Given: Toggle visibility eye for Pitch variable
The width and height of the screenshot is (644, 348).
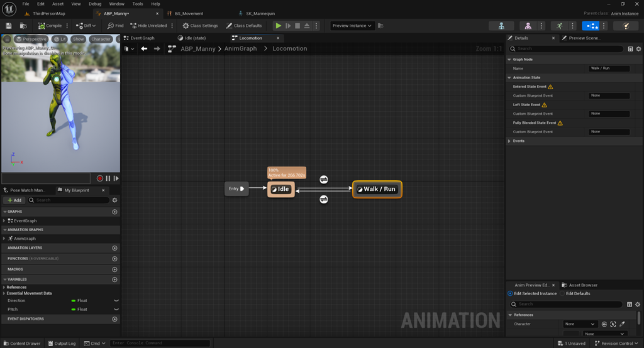Looking at the screenshot, I should 116,310.
